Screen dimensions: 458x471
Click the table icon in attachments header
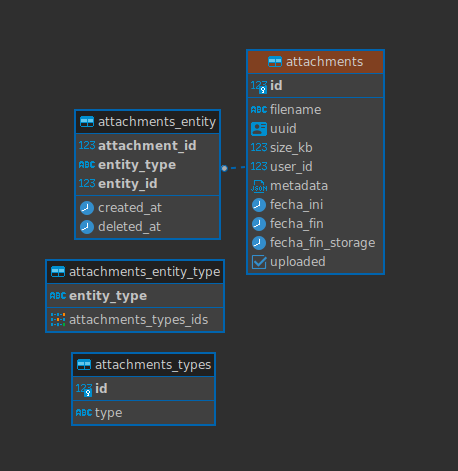(275, 62)
